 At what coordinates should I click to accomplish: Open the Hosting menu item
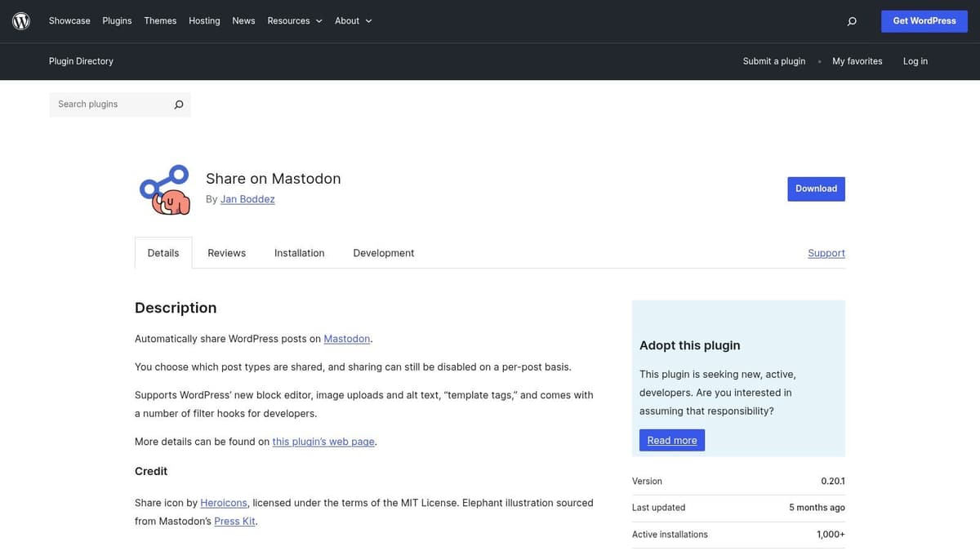204,21
